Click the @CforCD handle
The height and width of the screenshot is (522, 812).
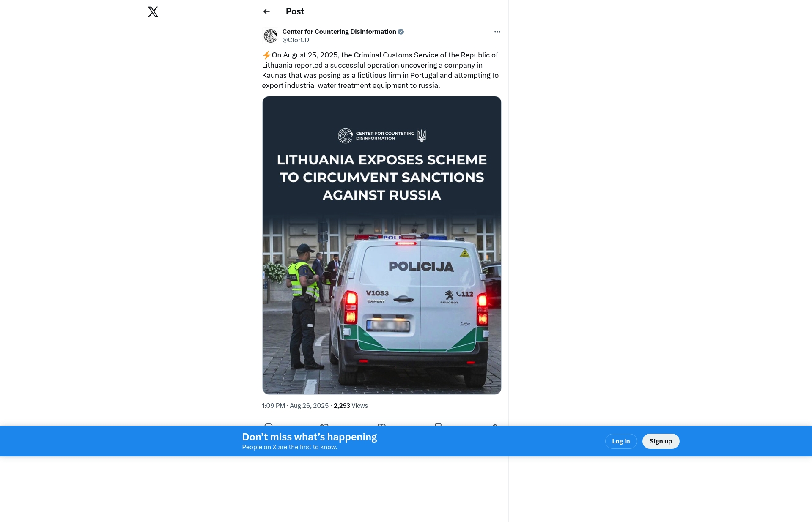[x=296, y=40]
